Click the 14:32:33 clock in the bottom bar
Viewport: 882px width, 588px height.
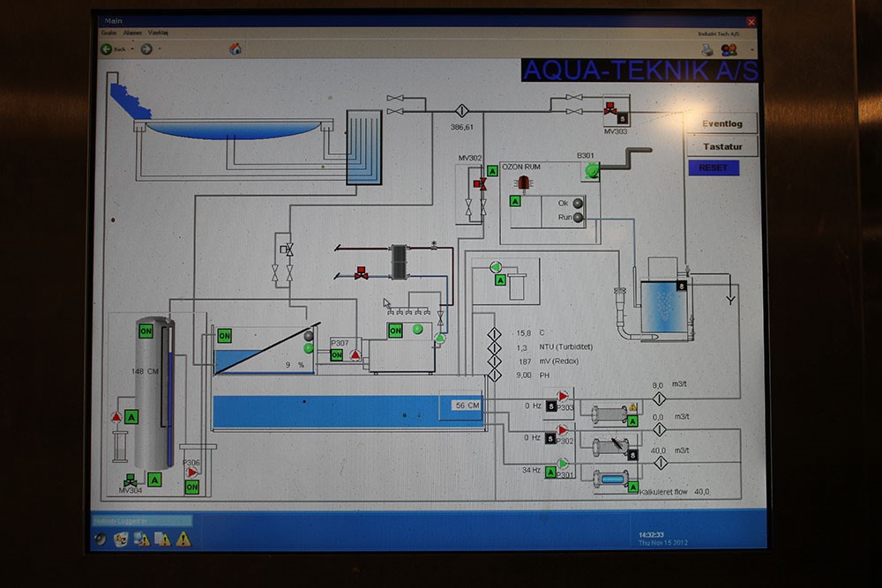point(652,534)
